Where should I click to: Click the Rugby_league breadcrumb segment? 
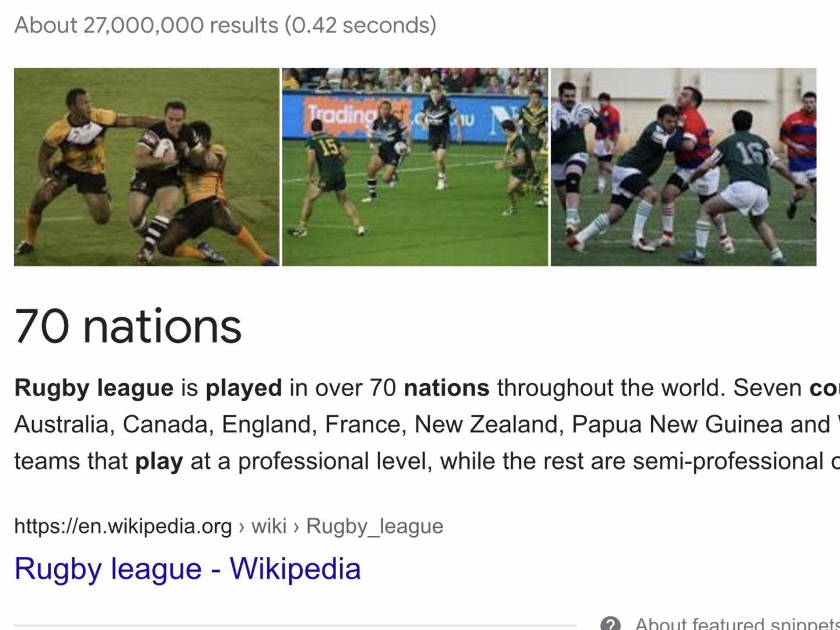coord(374,526)
